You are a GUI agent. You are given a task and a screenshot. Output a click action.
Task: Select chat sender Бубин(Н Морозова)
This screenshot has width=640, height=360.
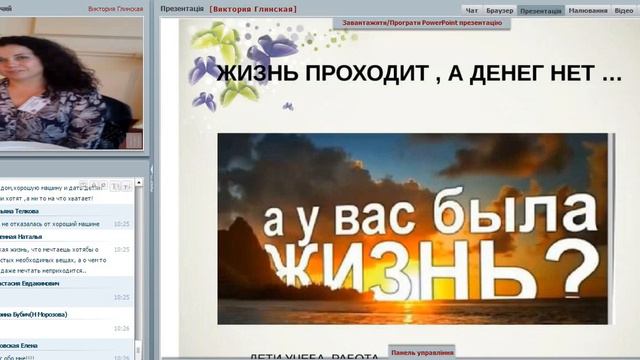[33, 314]
